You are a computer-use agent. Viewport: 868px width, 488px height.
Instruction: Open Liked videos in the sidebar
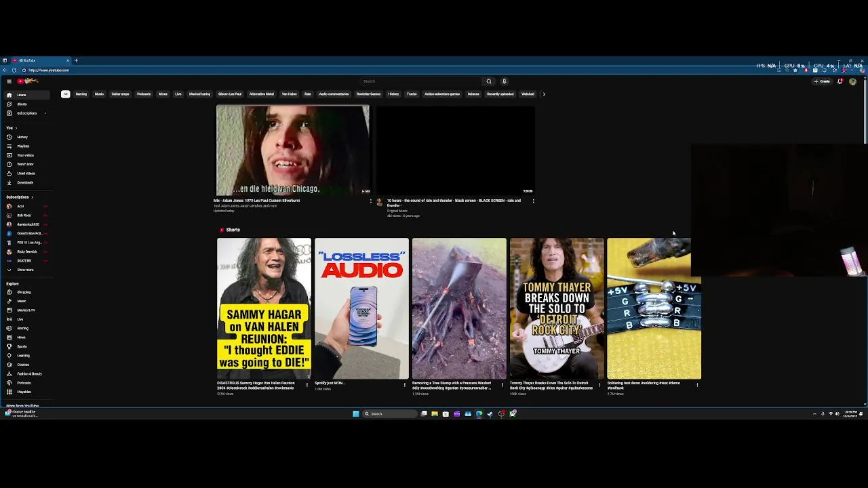[27, 174]
